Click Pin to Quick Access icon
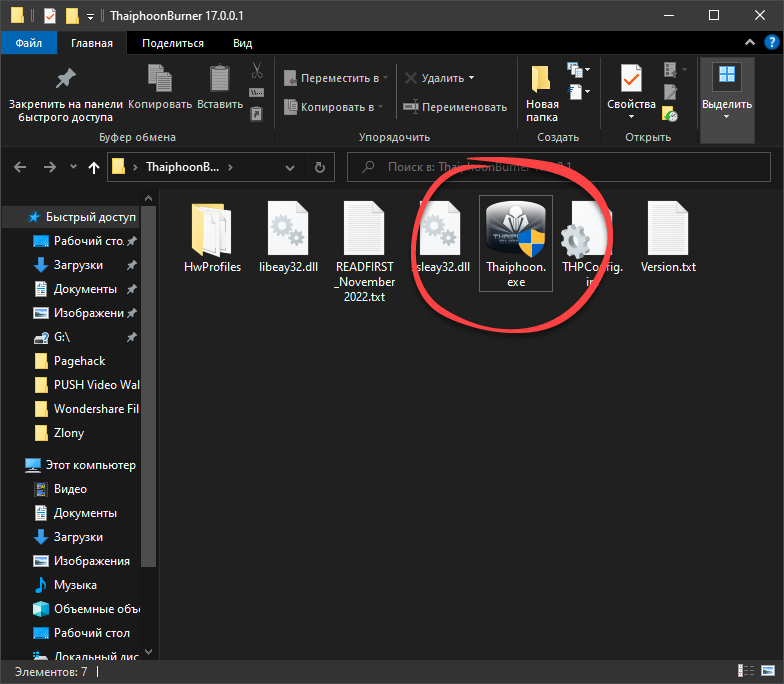Viewport: 784px width, 684px height. 66,78
